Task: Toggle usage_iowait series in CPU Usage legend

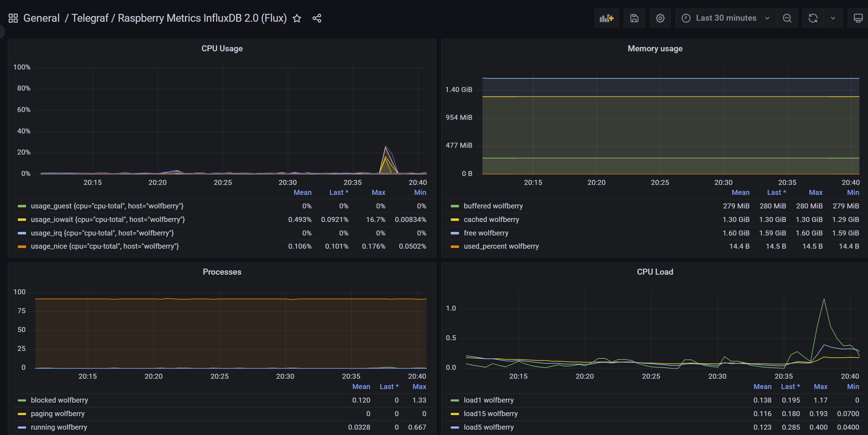Action: click(x=108, y=219)
